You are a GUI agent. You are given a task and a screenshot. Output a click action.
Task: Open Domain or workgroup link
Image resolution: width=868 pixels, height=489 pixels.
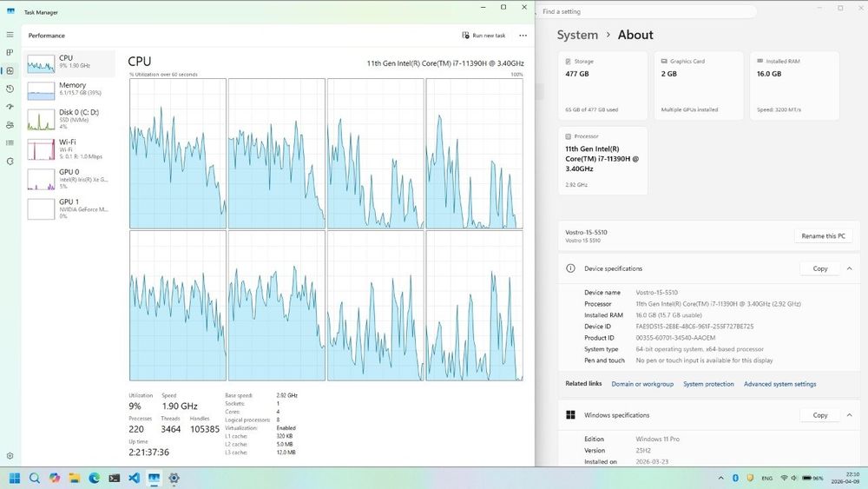[x=642, y=384]
